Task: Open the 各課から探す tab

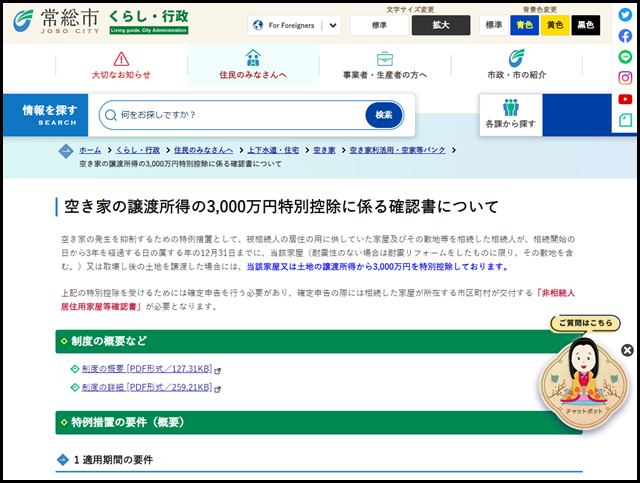Action: (511, 115)
